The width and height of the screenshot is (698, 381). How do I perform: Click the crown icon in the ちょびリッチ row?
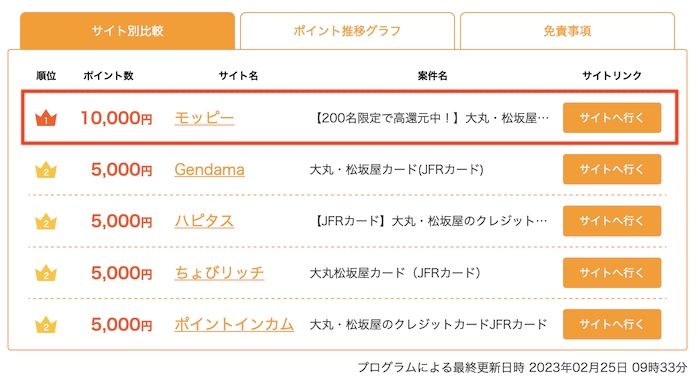[x=46, y=273]
